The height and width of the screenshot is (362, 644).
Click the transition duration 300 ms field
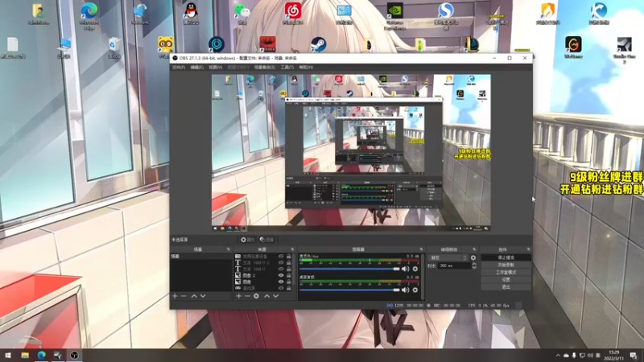point(455,265)
